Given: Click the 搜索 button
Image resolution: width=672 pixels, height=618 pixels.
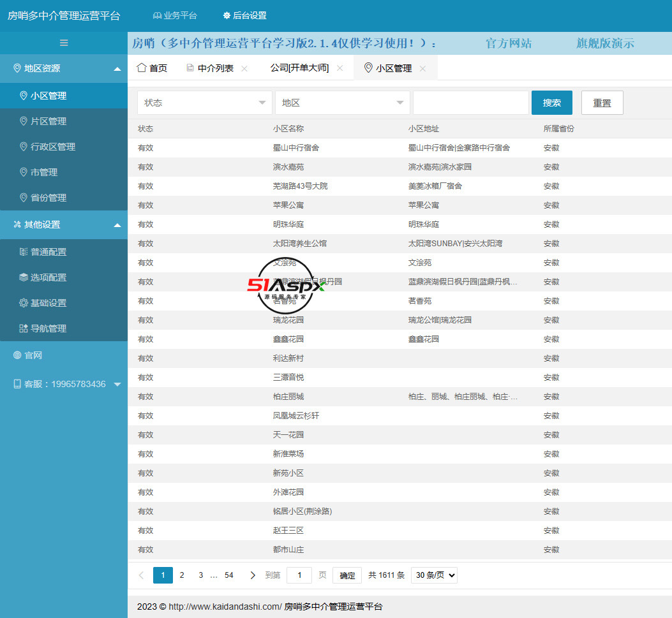Looking at the screenshot, I should tap(551, 103).
